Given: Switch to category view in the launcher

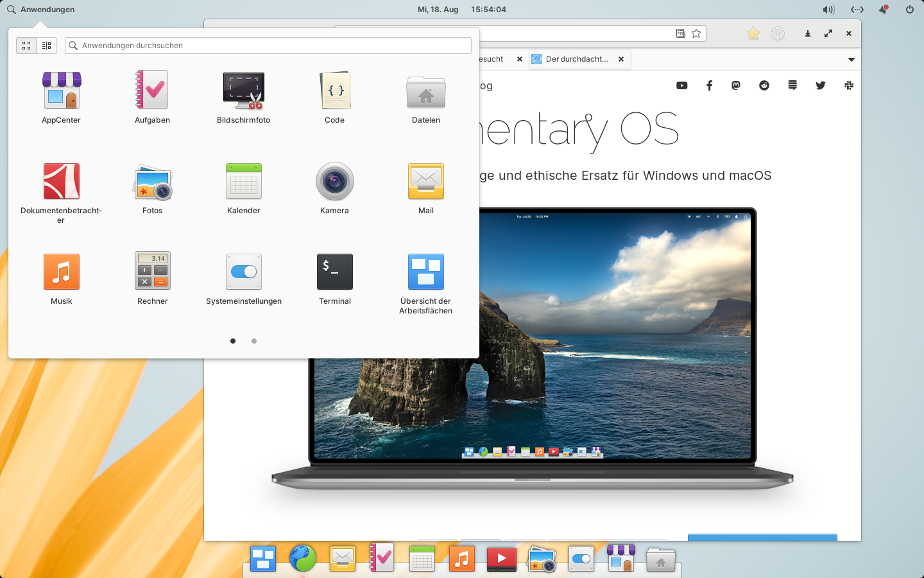Looking at the screenshot, I should pos(47,46).
